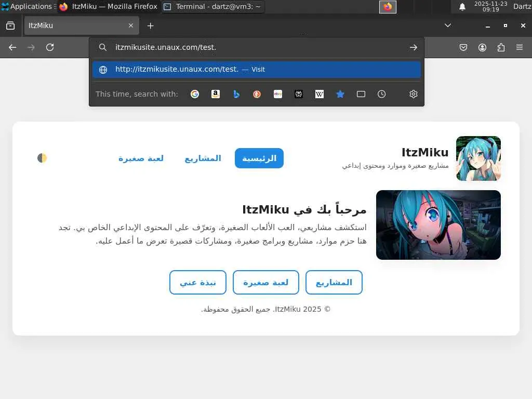Reload the current page
This screenshot has width=532, height=399.
point(50,47)
